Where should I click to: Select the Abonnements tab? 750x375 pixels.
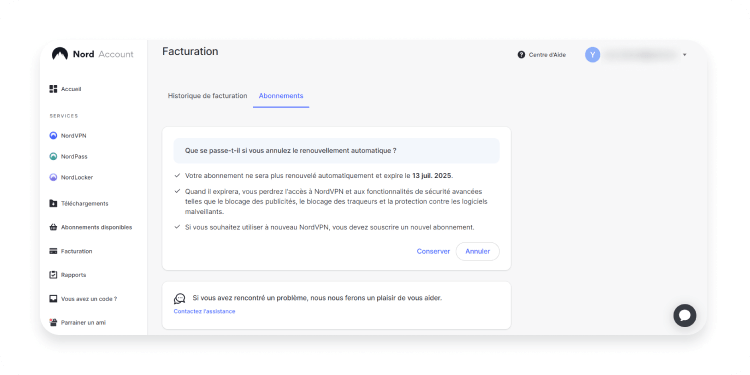tap(281, 96)
